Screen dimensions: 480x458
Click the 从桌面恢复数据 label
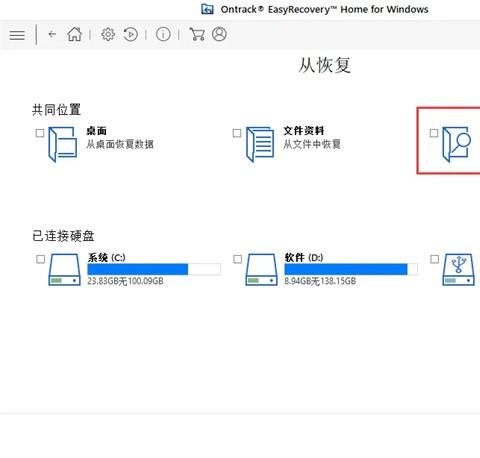[x=120, y=145]
